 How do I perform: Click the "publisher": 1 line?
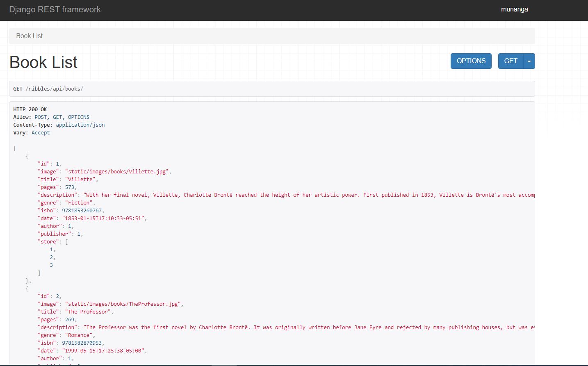coord(60,234)
